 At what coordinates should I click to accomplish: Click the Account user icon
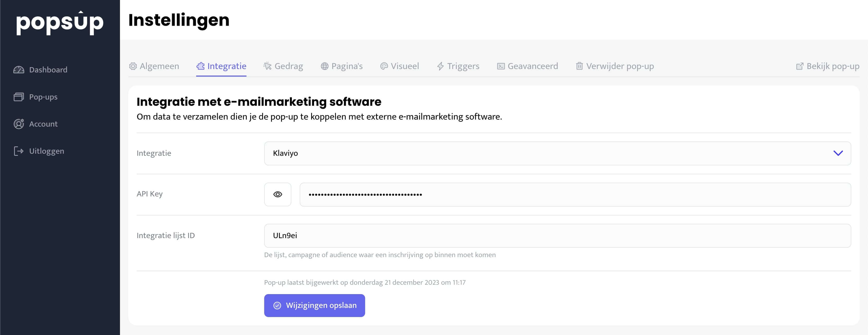[19, 124]
